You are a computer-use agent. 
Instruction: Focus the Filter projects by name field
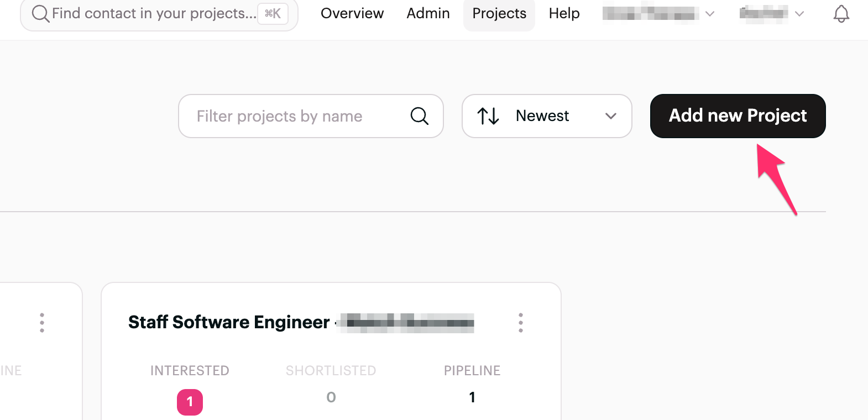tap(311, 116)
